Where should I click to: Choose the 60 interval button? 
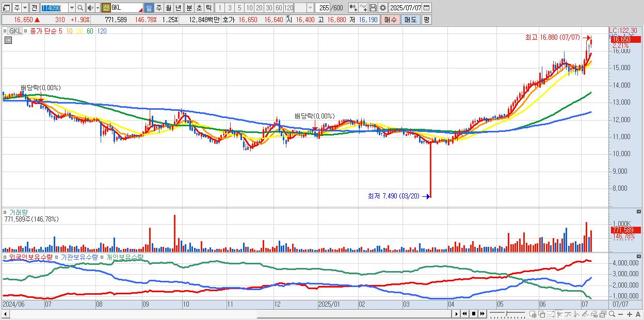pos(279,8)
